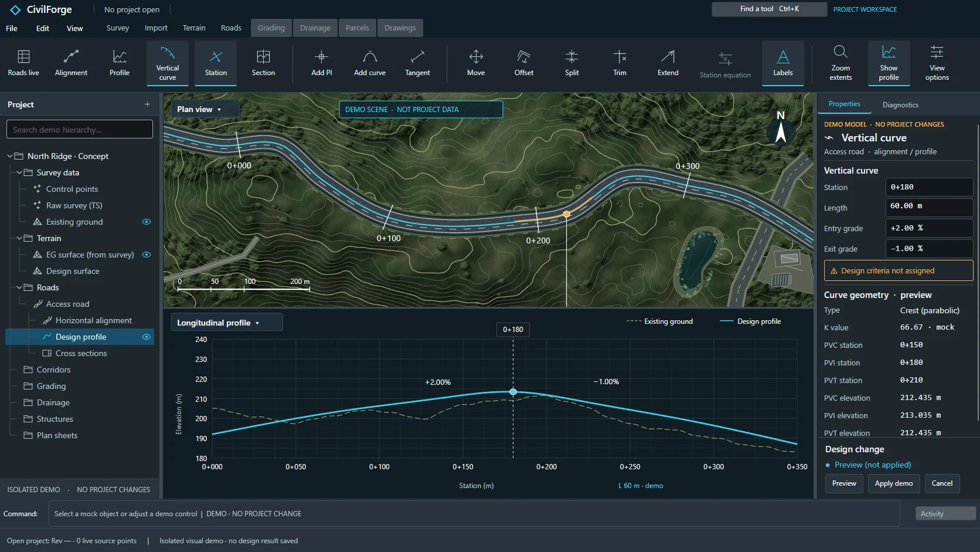Open View options

tap(937, 63)
